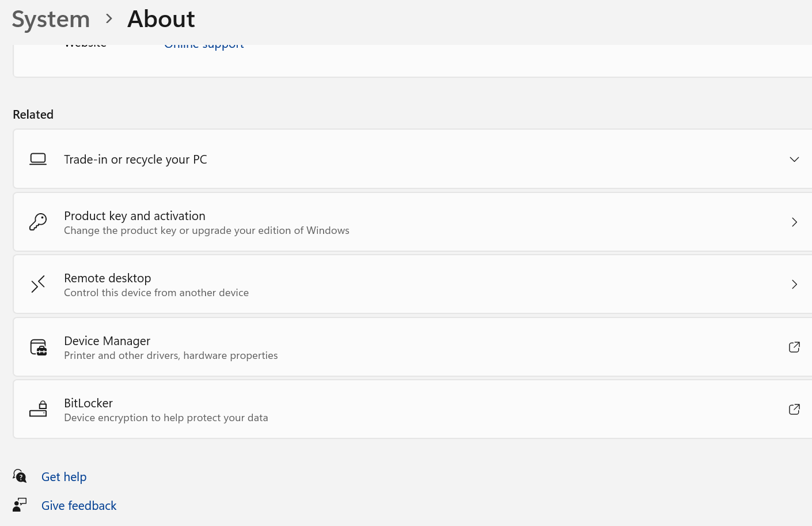Viewport: 812px width, 526px height.
Task: Go back to System in breadcrumb
Action: [51, 19]
